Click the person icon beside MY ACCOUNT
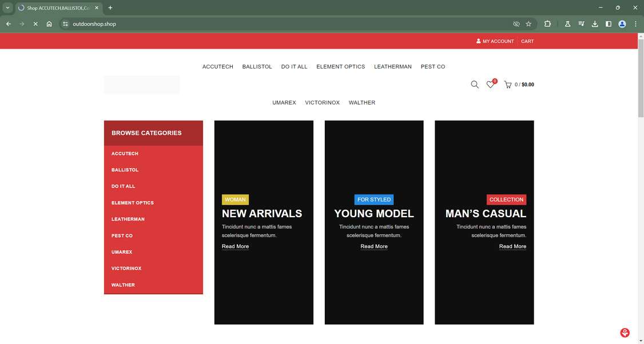644x344 pixels. coord(479,41)
